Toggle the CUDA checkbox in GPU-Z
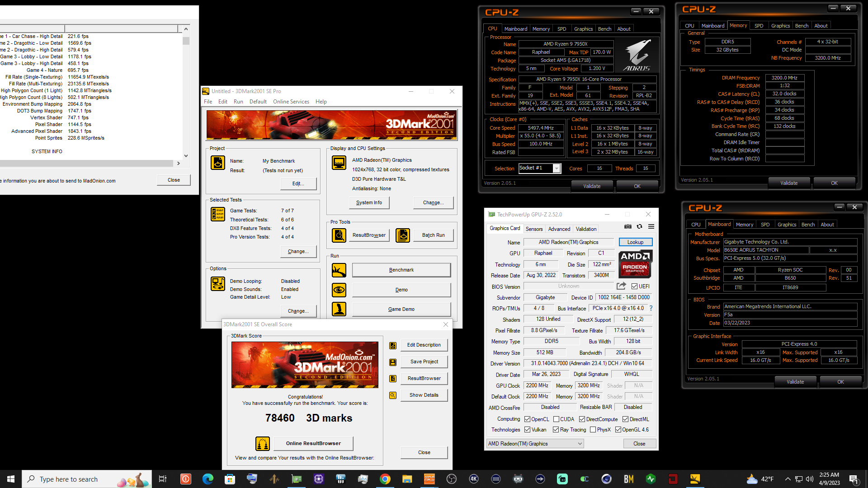Screen dimensions: 868x488 [556, 419]
